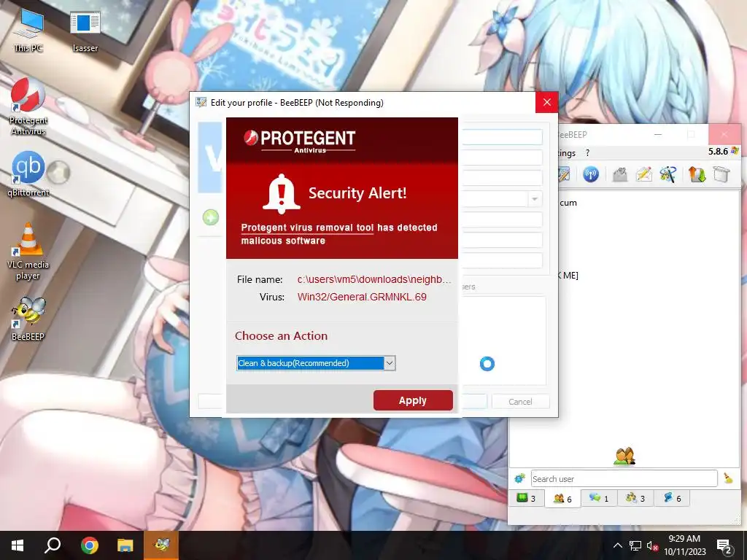Open the lsasser desktop icon
The height and width of the screenshot is (560, 747).
[x=85, y=31]
